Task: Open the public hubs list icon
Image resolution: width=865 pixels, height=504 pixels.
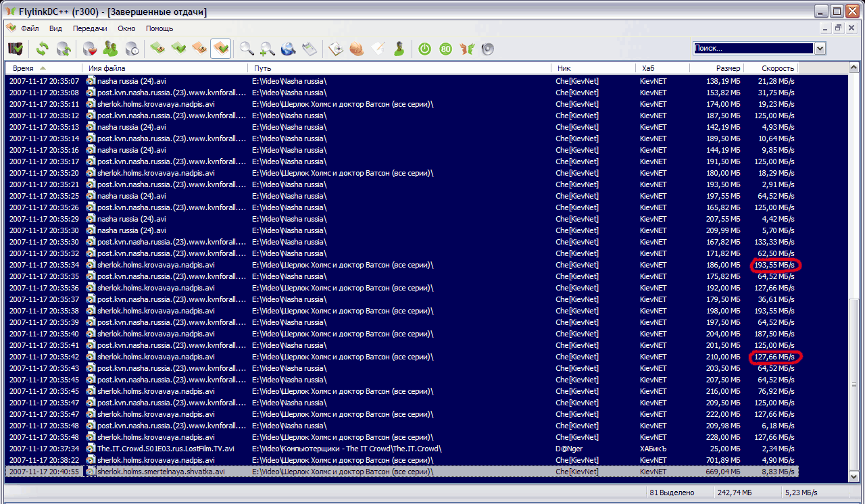Action: pos(16,49)
